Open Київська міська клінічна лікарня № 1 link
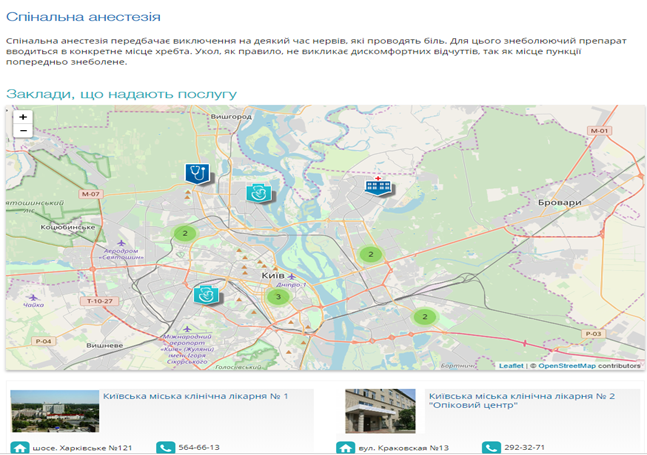The width and height of the screenshot is (647, 455). [x=195, y=397]
